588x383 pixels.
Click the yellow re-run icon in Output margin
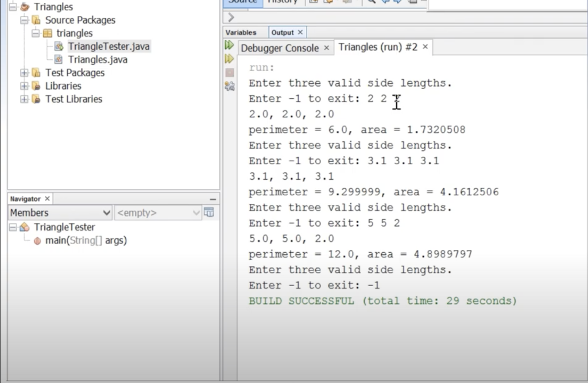pos(229,57)
